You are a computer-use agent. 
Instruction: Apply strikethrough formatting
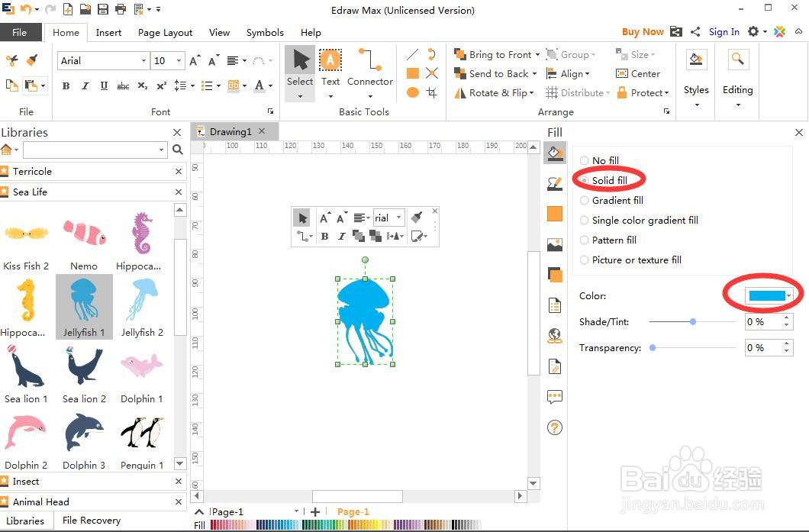click(x=123, y=85)
